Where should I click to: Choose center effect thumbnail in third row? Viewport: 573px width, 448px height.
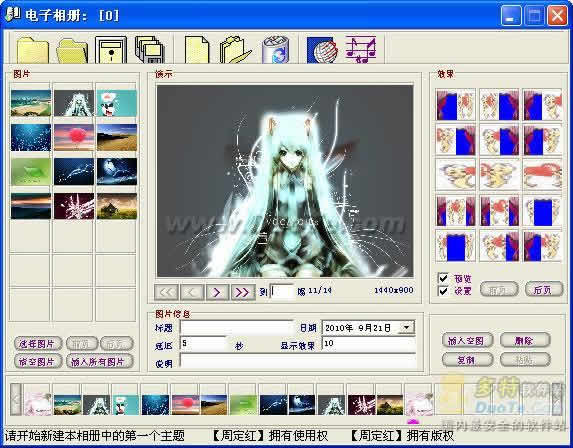[499, 175]
